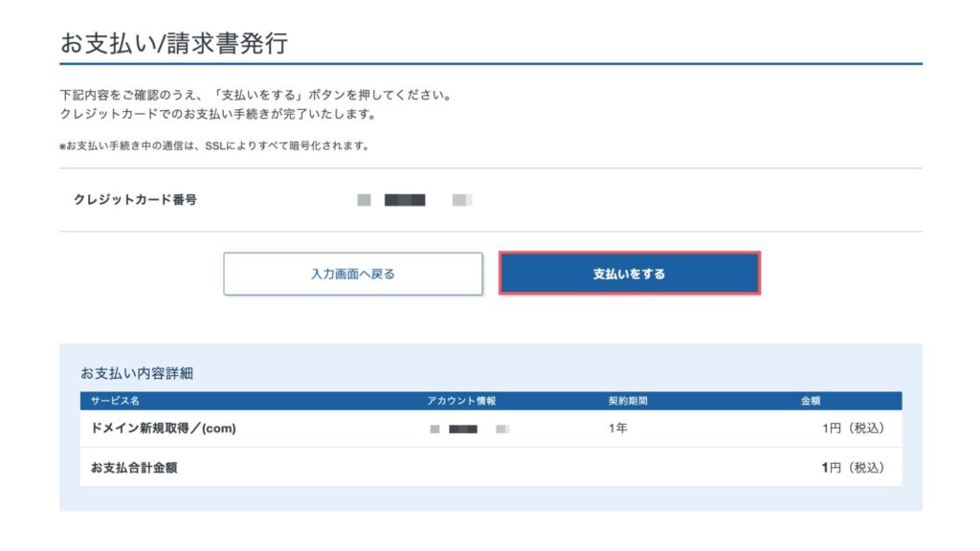Select the blurred credit card number value
The image size is (980, 551).
click(414, 200)
